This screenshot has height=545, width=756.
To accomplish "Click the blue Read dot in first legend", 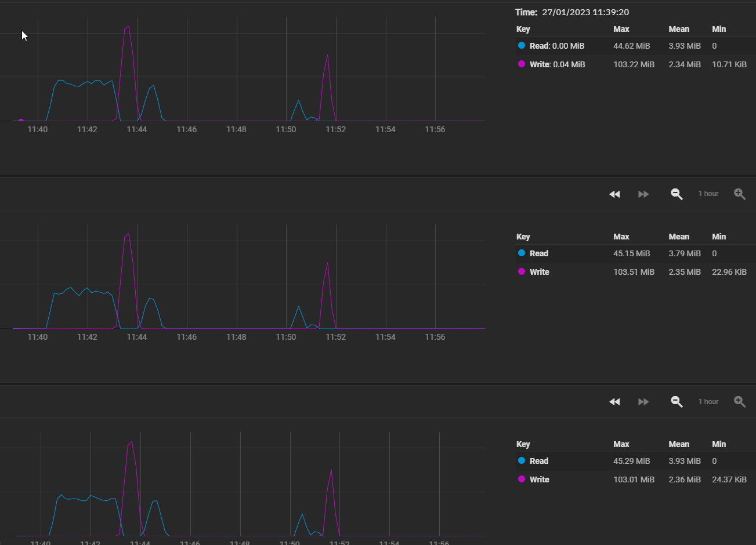I will coord(522,45).
